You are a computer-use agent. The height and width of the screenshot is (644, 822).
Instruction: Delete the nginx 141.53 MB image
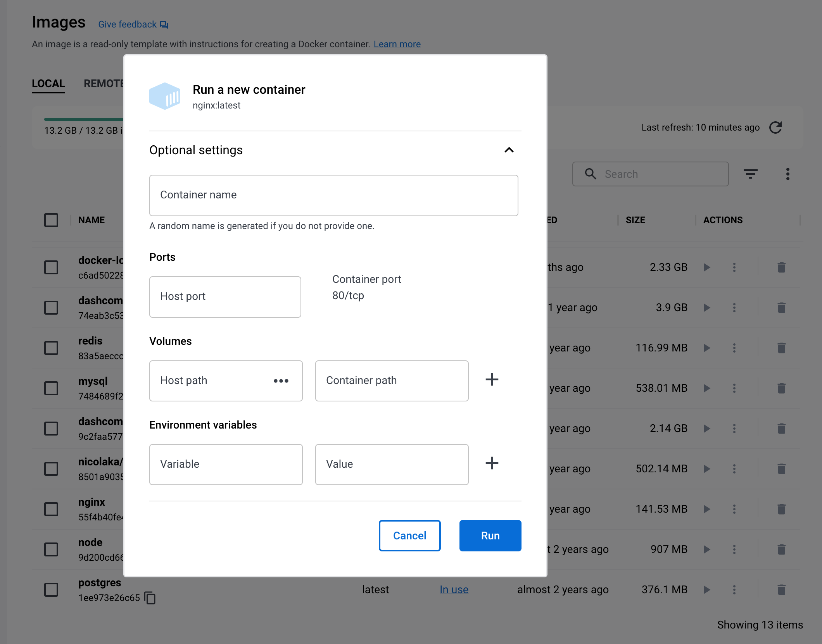click(782, 509)
